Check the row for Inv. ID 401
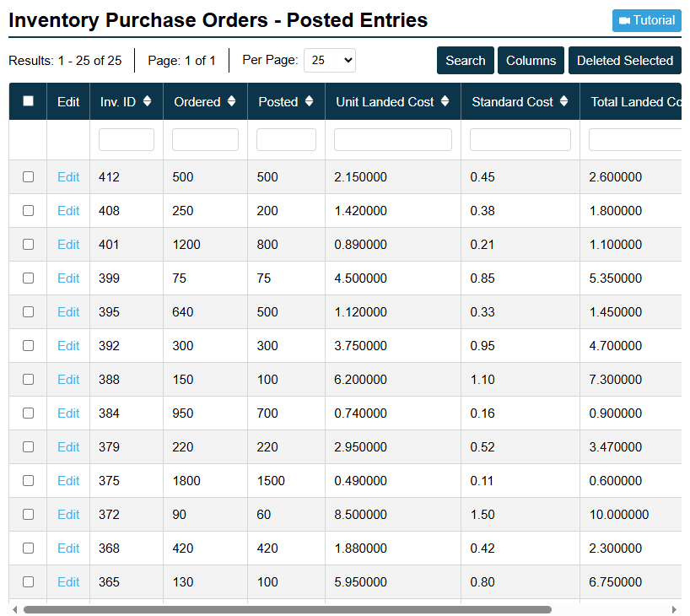Image resolution: width=690 pixels, height=616 pixels. pyautogui.click(x=28, y=245)
